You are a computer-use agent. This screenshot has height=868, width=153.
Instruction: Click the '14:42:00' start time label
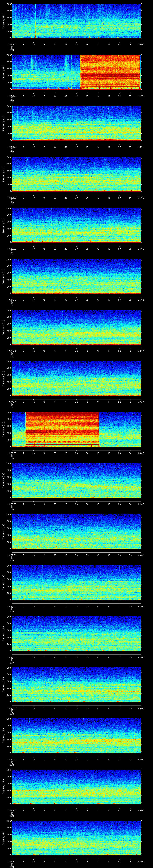(12, 708)
